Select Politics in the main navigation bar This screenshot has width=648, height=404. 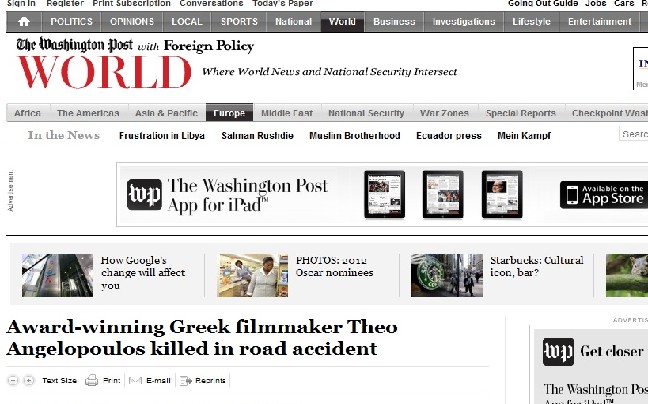coord(71,21)
